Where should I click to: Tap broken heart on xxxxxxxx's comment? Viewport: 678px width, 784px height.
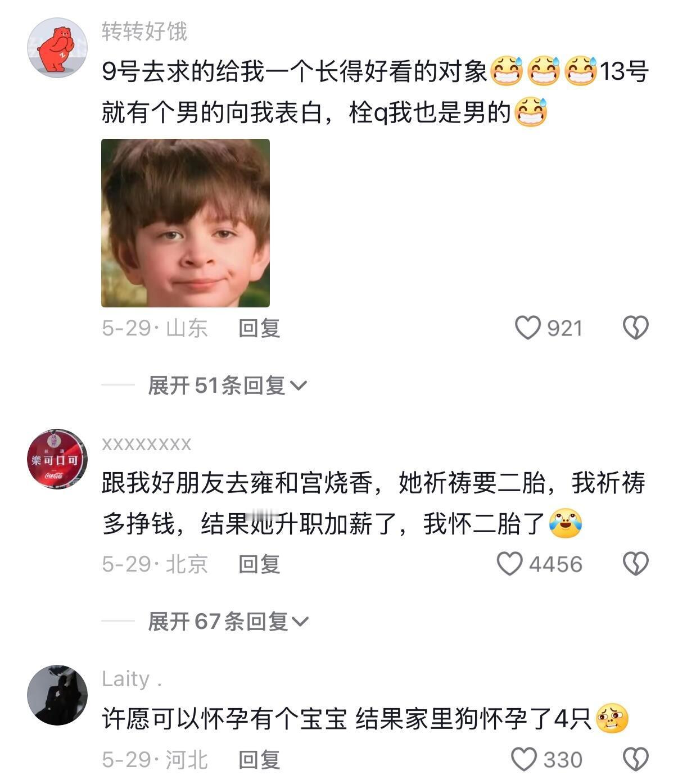click(x=636, y=564)
